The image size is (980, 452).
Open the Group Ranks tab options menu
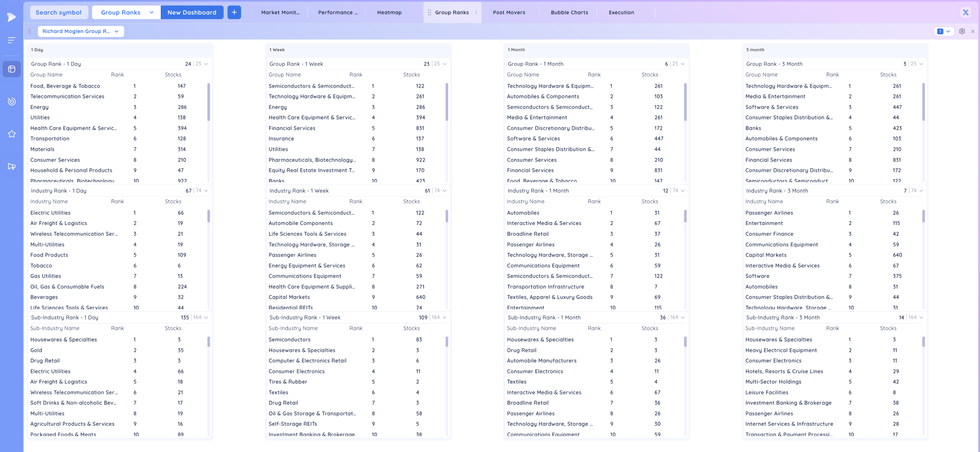point(476,13)
